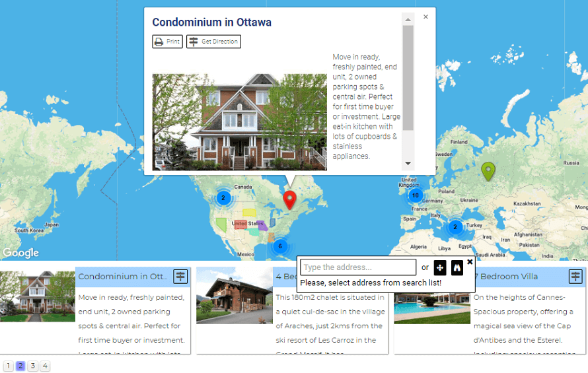Image resolution: width=588 pixels, height=373 pixels.
Task: Close the address search panel
Action: [470, 261]
